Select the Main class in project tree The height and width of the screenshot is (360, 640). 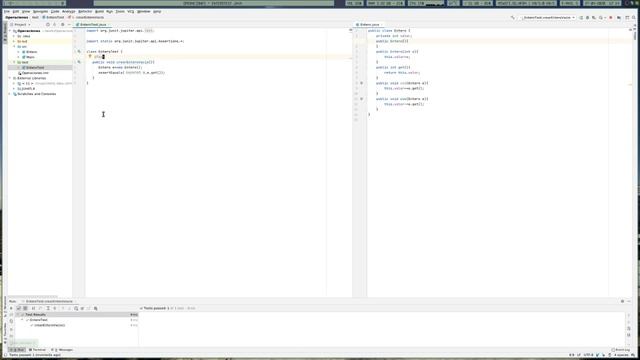[x=29, y=57]
